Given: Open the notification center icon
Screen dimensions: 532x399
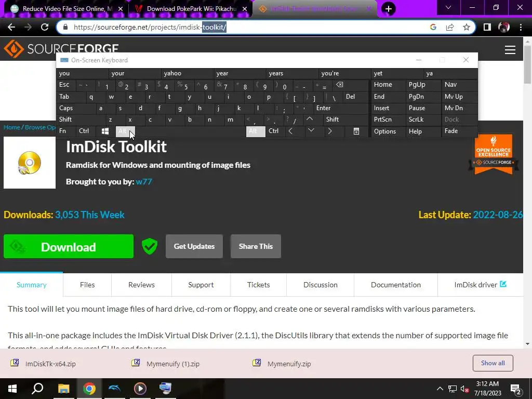Looking at the screenshot, I should 516,390.
